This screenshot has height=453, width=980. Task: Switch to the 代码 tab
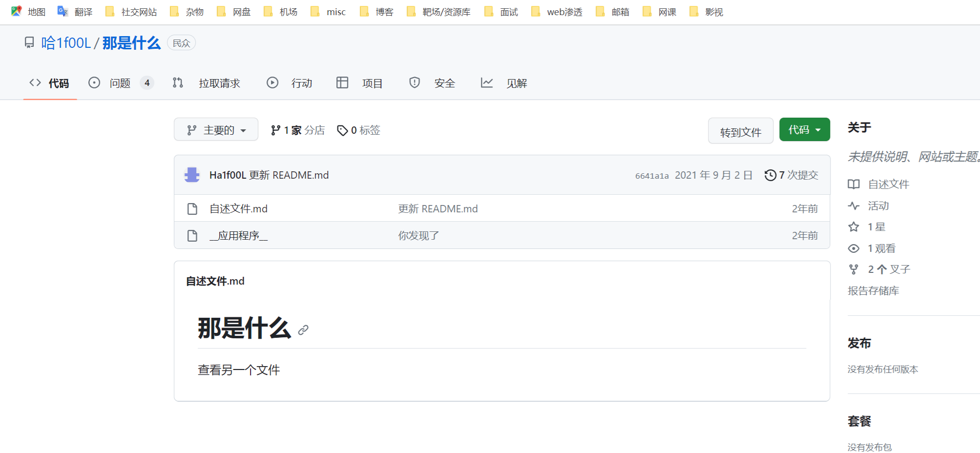50,83
